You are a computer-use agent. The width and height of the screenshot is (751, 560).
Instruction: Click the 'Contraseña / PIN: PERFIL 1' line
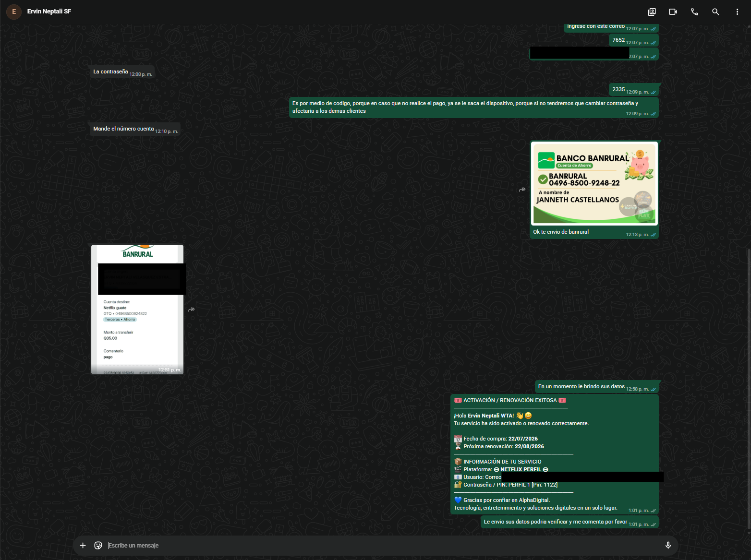tap(506, 485)
